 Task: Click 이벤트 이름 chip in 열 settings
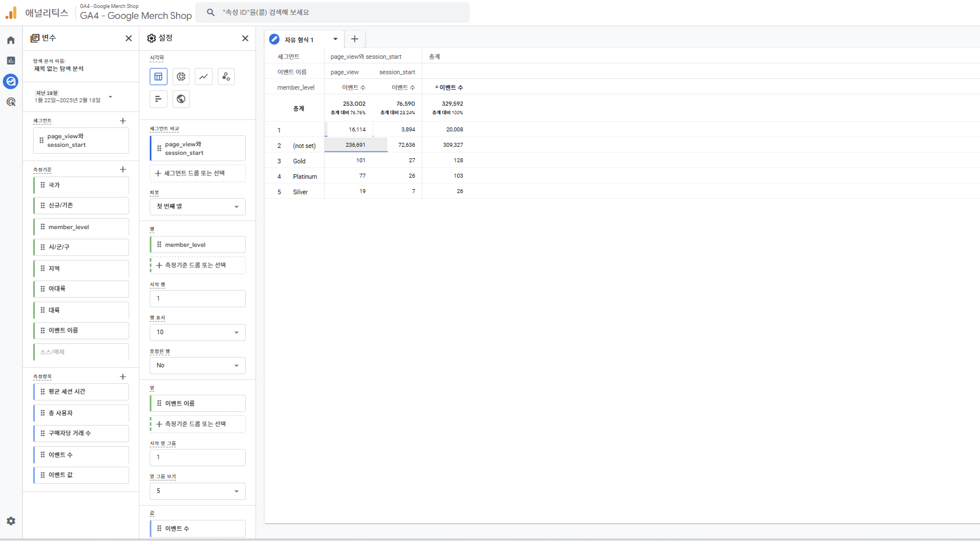tap(198, 403)
